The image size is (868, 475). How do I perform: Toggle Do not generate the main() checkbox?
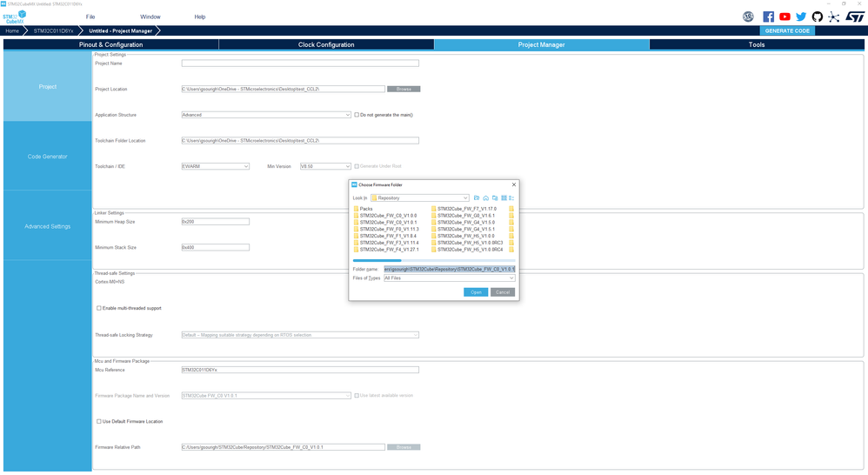point(357,115)
